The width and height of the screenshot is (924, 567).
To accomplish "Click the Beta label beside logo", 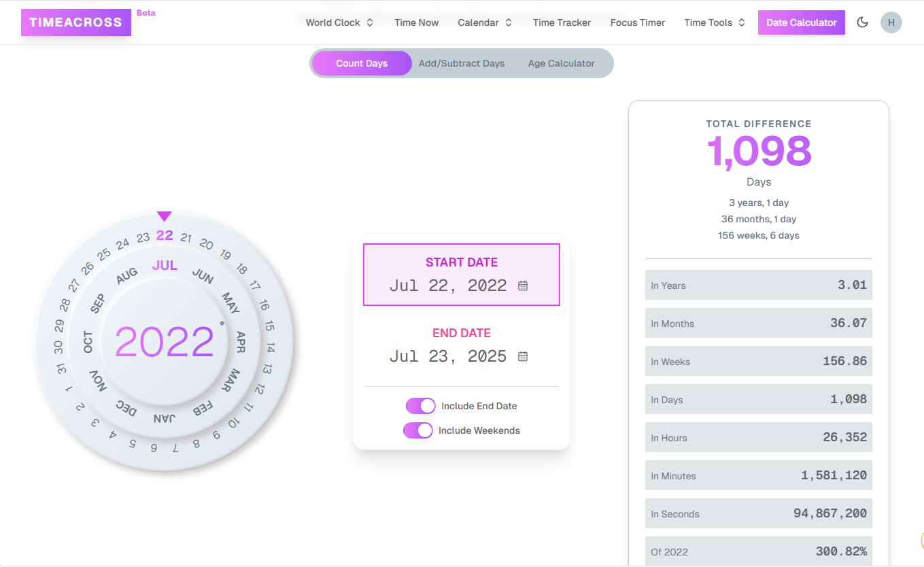I will pos(146,13).
